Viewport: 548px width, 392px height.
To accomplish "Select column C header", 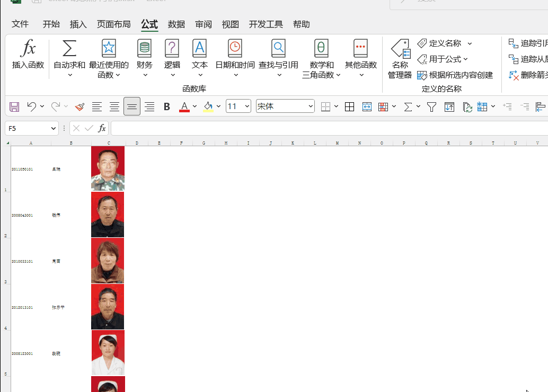I will tap(109, 143).
